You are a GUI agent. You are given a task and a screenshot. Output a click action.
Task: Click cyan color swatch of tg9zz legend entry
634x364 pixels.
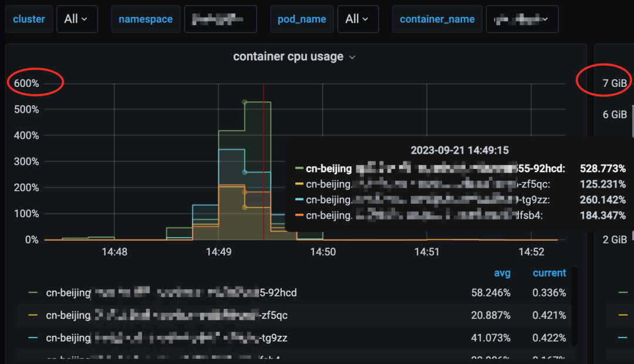[x=33, y=338]
